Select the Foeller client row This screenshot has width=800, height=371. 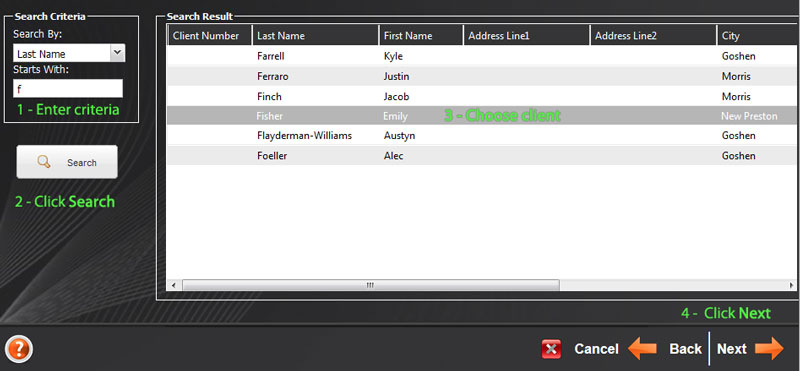[482, 156]
